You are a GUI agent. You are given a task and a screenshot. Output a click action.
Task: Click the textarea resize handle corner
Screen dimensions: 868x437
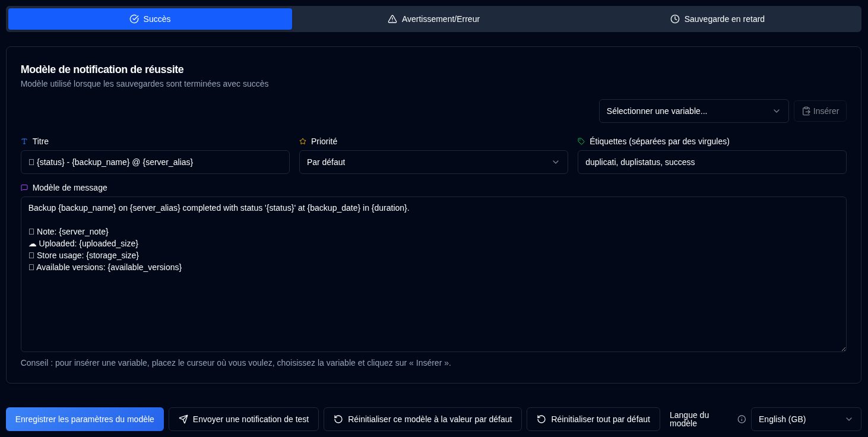[843, 349]
